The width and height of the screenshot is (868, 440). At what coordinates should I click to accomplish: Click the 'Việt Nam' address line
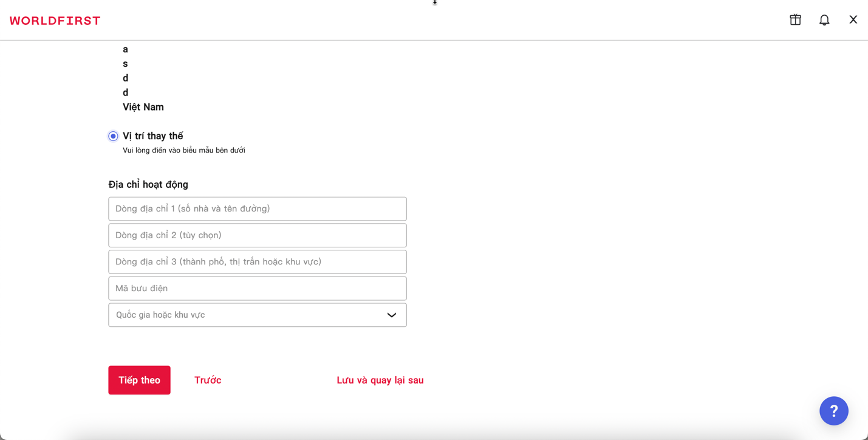[x=143, y=107]
